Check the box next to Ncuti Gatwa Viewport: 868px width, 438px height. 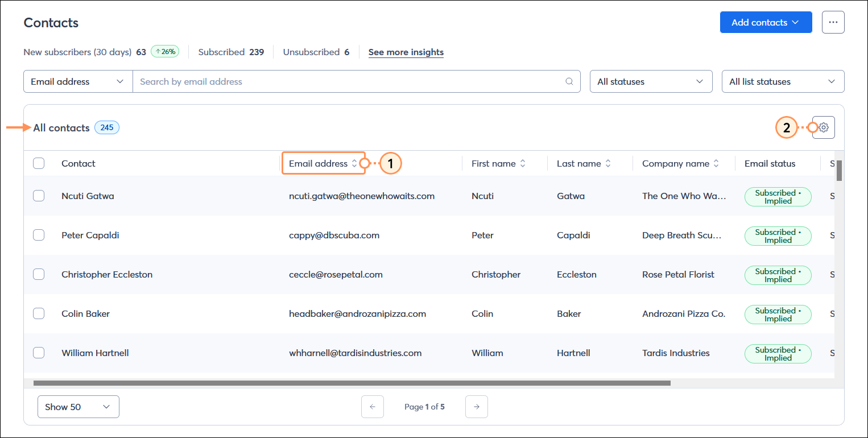coord(39,196)
